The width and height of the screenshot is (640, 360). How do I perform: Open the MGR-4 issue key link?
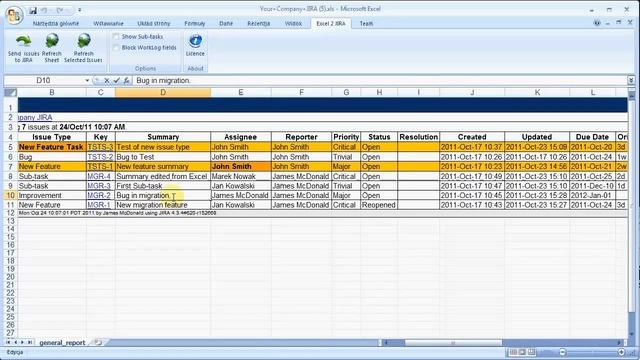tap(99, 176)
